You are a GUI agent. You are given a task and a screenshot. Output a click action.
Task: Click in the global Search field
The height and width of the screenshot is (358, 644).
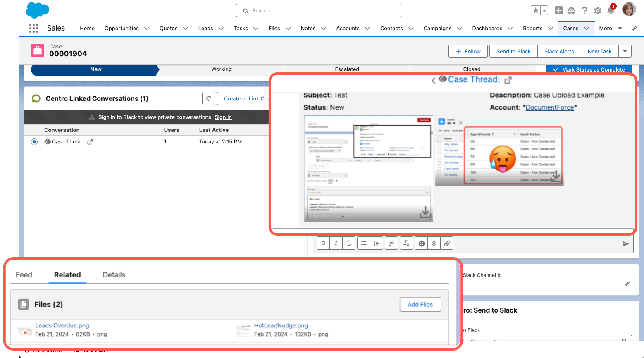[x=319, y=10]
